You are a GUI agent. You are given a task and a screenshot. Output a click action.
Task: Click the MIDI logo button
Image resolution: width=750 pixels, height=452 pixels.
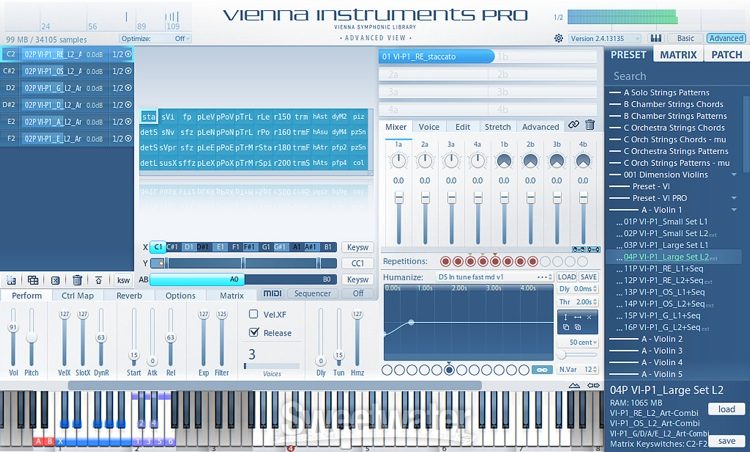[x=272, y=293]
